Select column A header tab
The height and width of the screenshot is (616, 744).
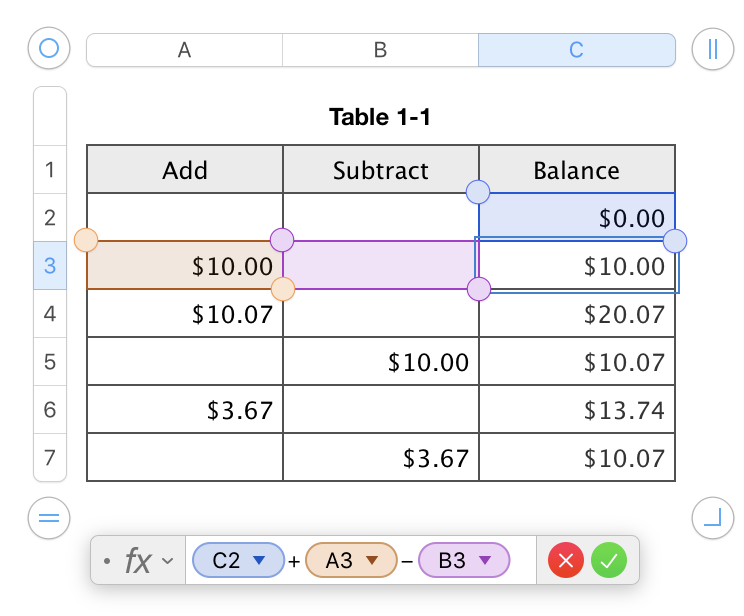point(184,50)
